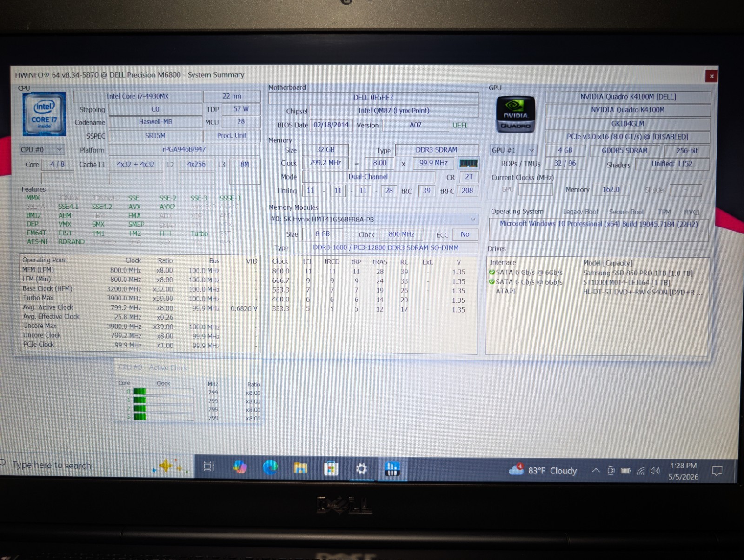Image resolution: width=744 pixels, height=560 pixels.
Task: Click the 'GK104GLM' GPU codename field
Action: pyautogui.click(x=628, y=124)
